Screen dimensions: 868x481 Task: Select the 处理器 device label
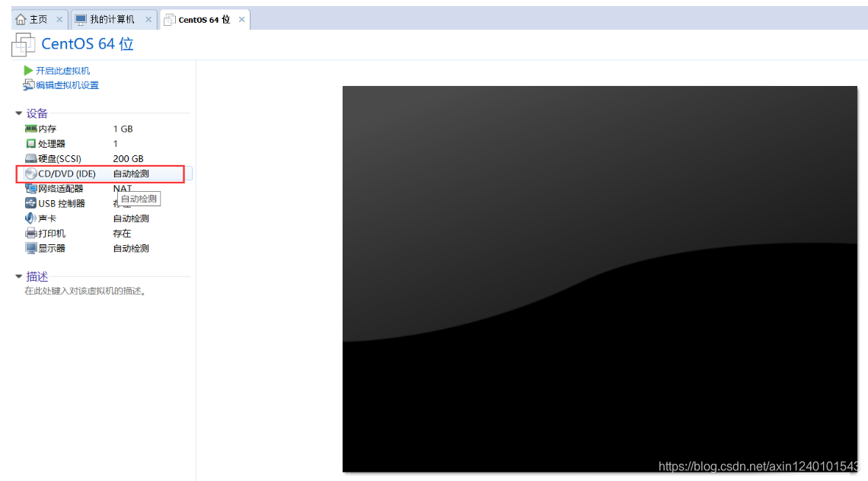[x=52, y=144]
